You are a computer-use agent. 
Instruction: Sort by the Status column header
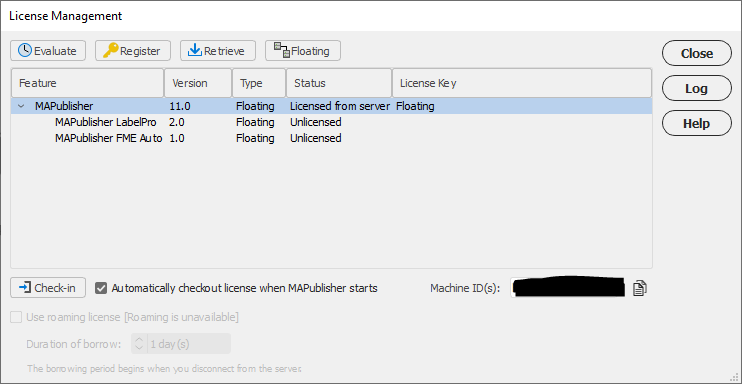(339, 83)
